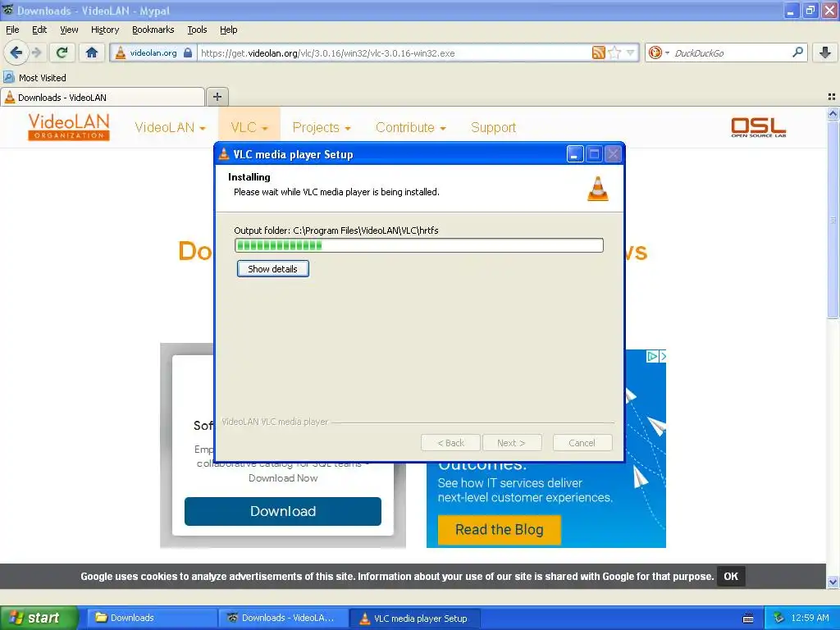Open the File menu
Viewport: 840px width, 630px height.
pos(12,30)
